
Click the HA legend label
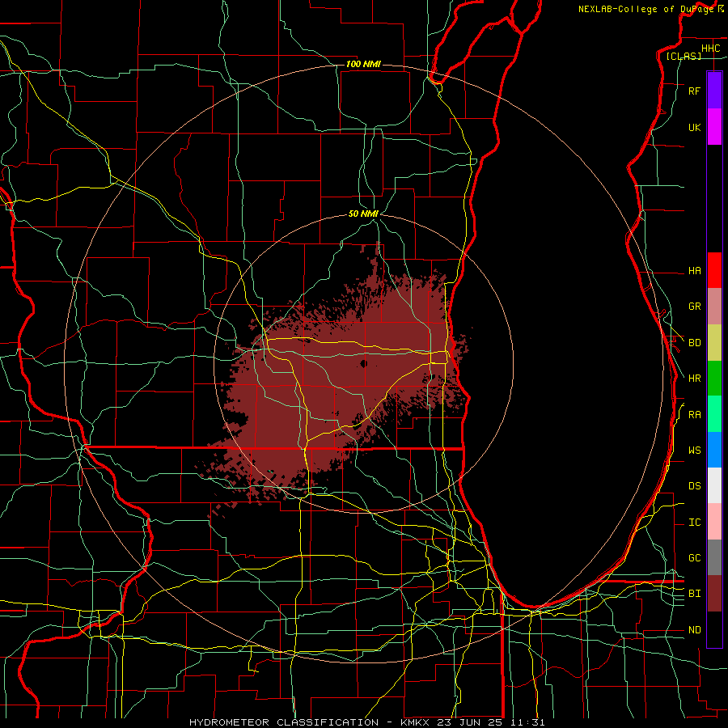[694, 271]
